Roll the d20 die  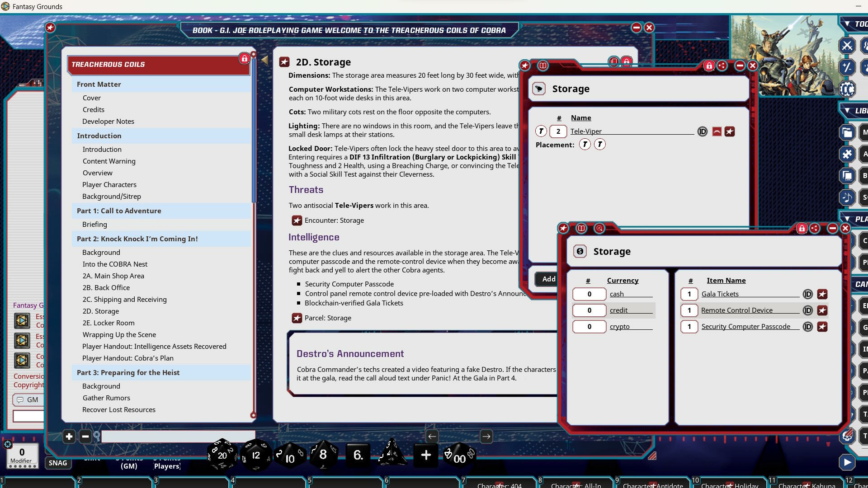[x=222, y=455]
